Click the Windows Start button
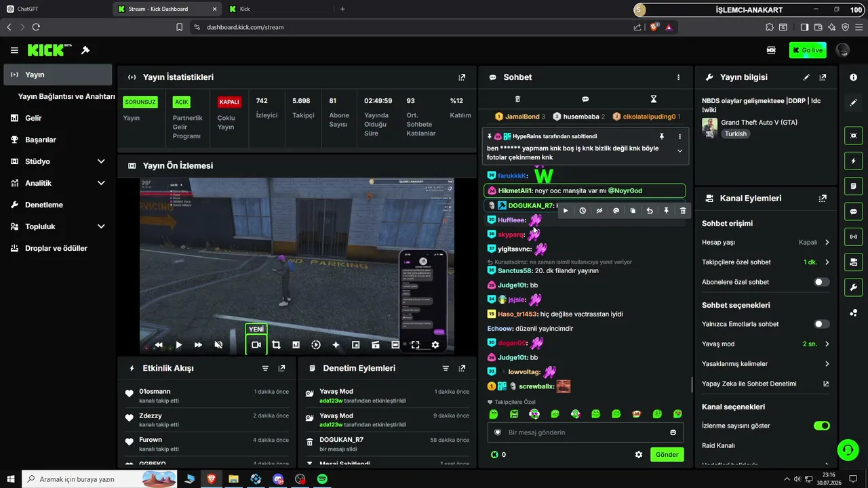The width and height of the screenshot is (868, 488). click(x=11, y=479)
